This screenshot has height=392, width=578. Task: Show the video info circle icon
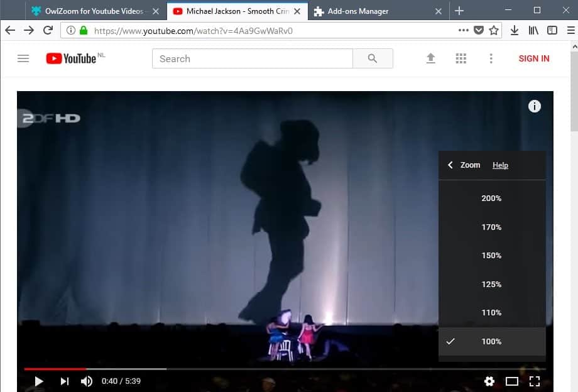click(535, 106)
